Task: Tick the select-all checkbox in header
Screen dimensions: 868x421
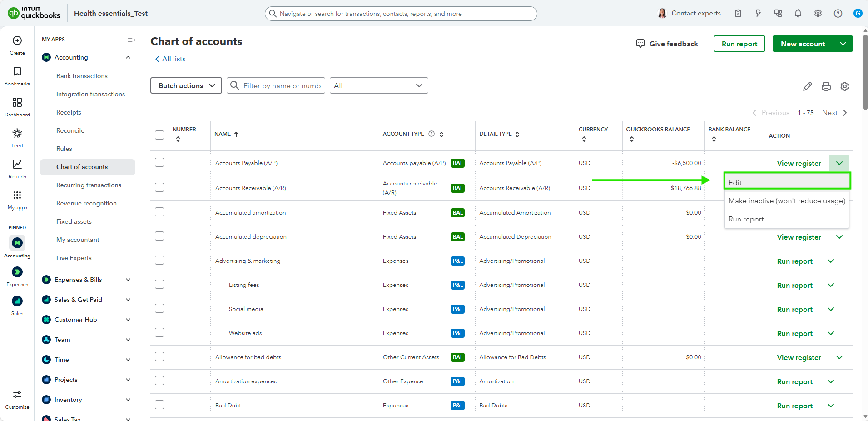Action: point(159,135)
